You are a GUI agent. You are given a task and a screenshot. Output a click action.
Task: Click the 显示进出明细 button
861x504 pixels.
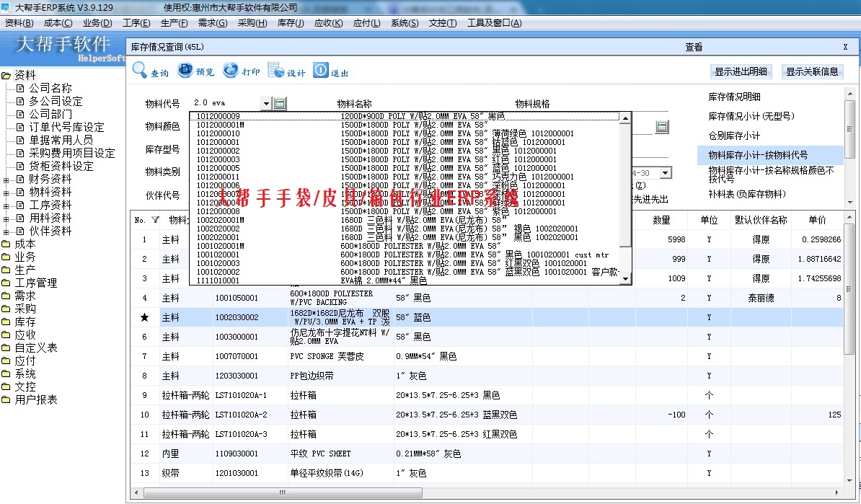[x=741, y=71]
